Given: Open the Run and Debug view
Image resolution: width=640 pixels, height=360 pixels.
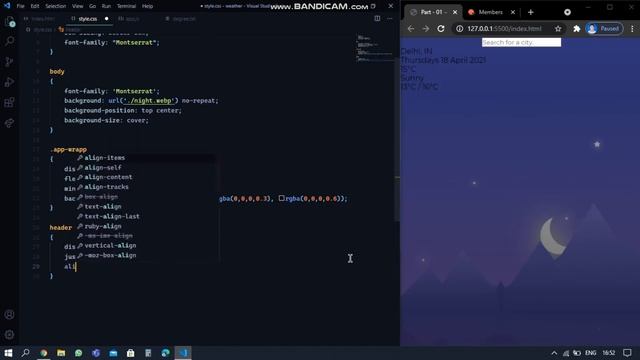Looking at the screenshot, I should (9, 82).
